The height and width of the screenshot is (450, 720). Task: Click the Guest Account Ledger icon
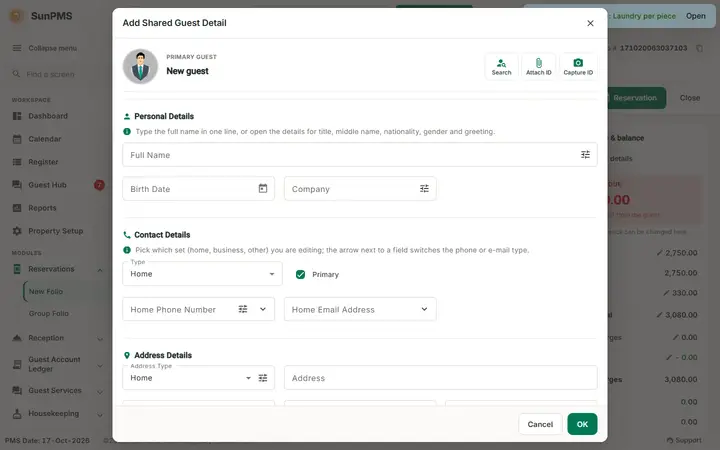tap(17, 364)
